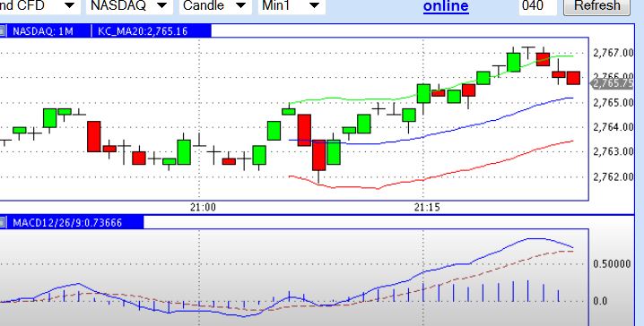The image size is (644, 326).
Task: Click the 2,765.00 price axis label
Action: 614,102
